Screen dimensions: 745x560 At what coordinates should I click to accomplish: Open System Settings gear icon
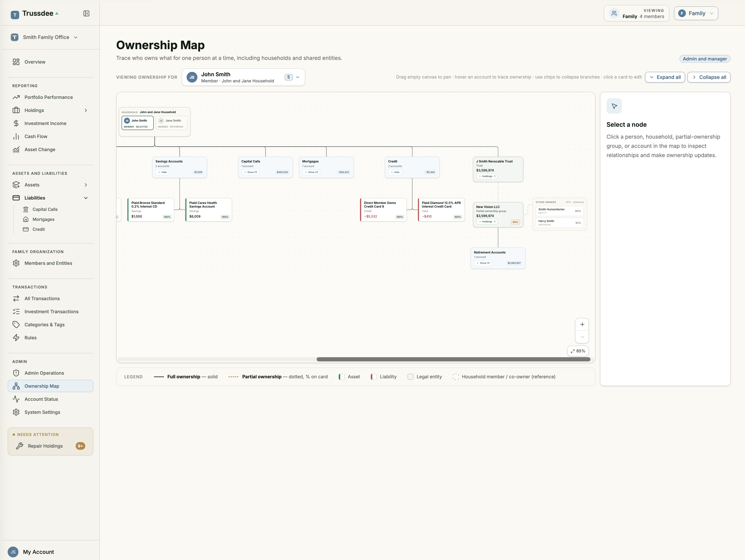(16, 412)
